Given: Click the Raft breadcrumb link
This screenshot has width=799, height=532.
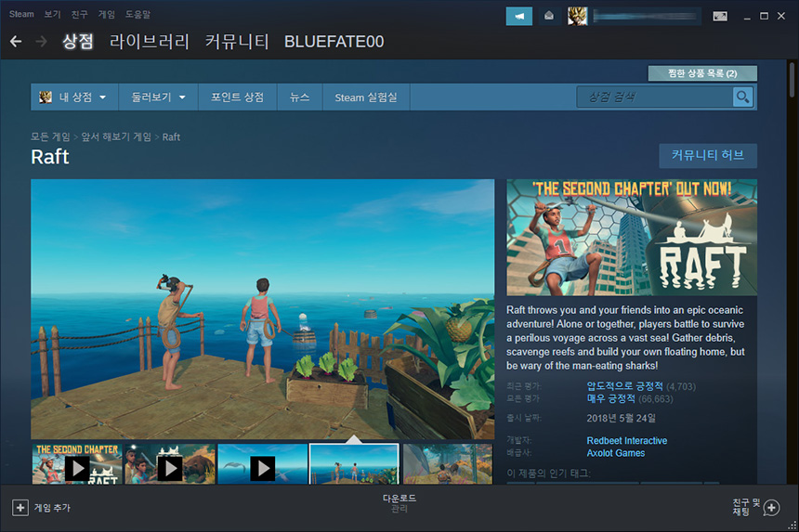Looking at the screenshot, I should pyautogui.click(x=171, y=136).
